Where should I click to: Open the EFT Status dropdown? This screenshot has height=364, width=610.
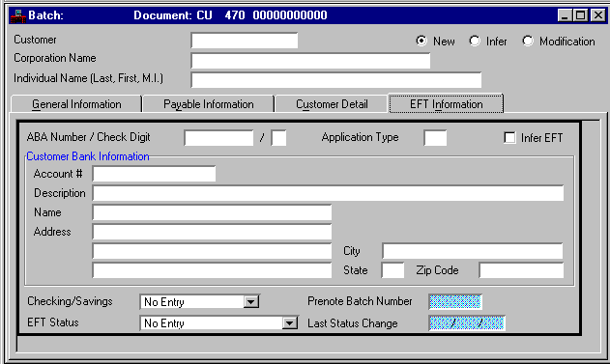click(289, 323)
